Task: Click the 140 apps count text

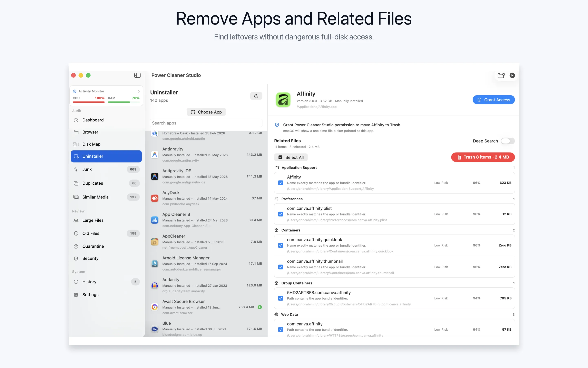Action: [159, 100]
